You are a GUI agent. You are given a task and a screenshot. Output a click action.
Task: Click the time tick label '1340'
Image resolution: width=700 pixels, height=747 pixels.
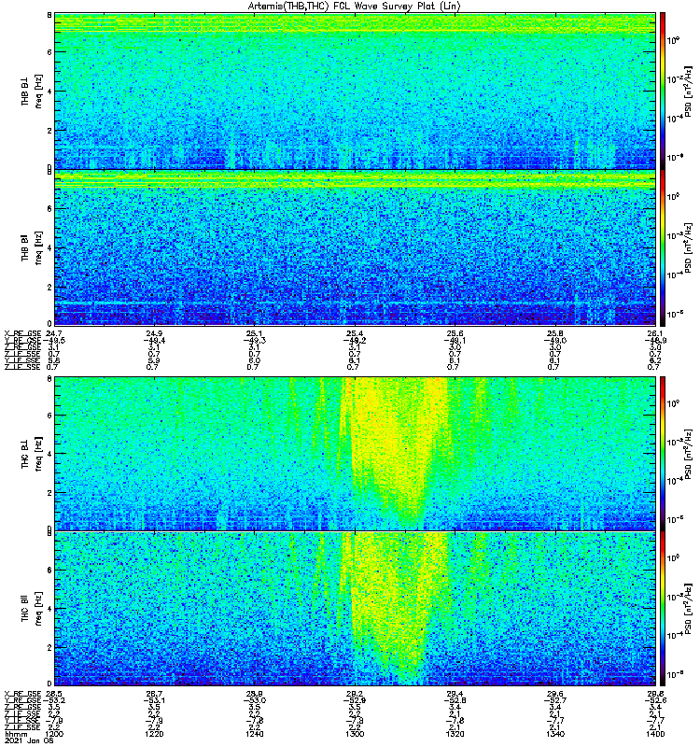click(555, 734)
